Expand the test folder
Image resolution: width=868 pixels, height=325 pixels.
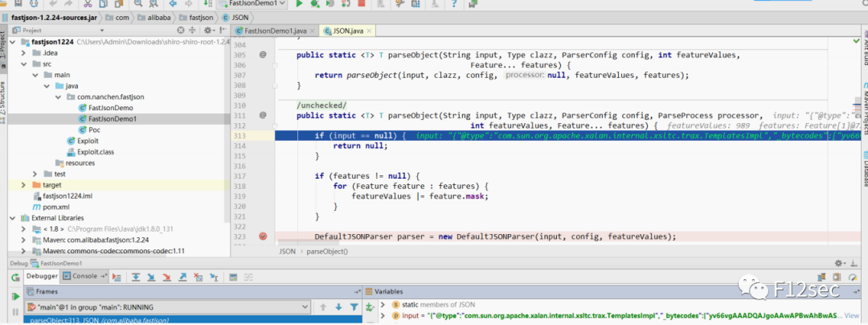(x=35, y=174)
